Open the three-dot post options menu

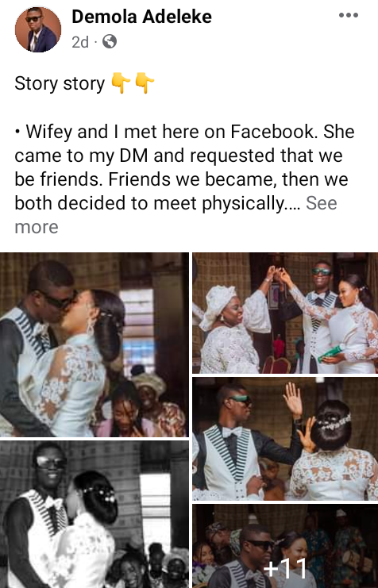[x=348, y=15]
